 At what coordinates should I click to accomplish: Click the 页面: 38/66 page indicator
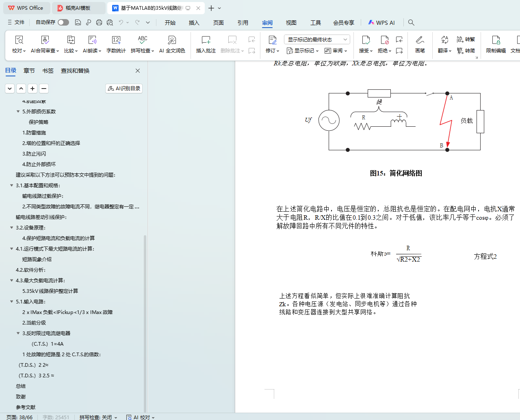pos(19,417)
